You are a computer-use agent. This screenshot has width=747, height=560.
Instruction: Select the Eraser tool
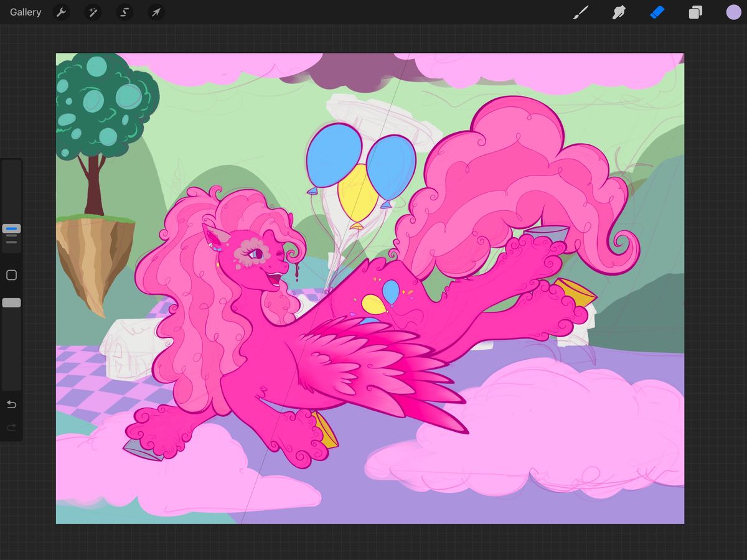coord(657,12)
